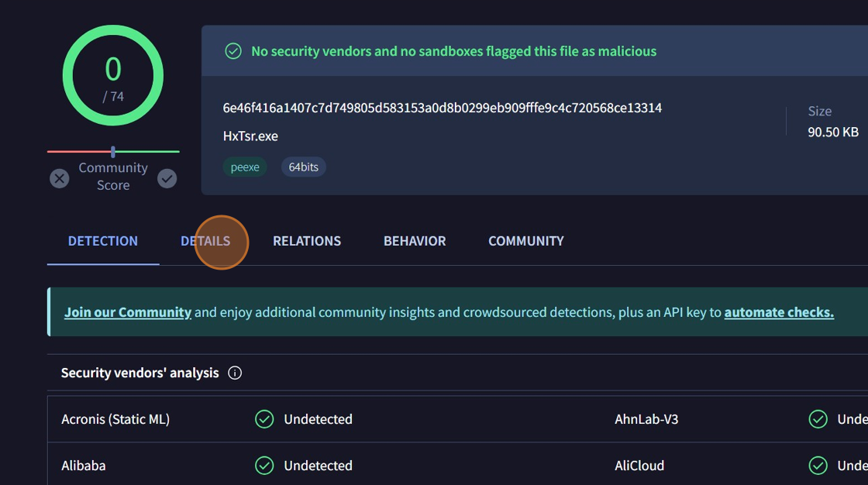Click the community score slider bar
This screenshot has width=868, height=485.
tap(113, 152)
